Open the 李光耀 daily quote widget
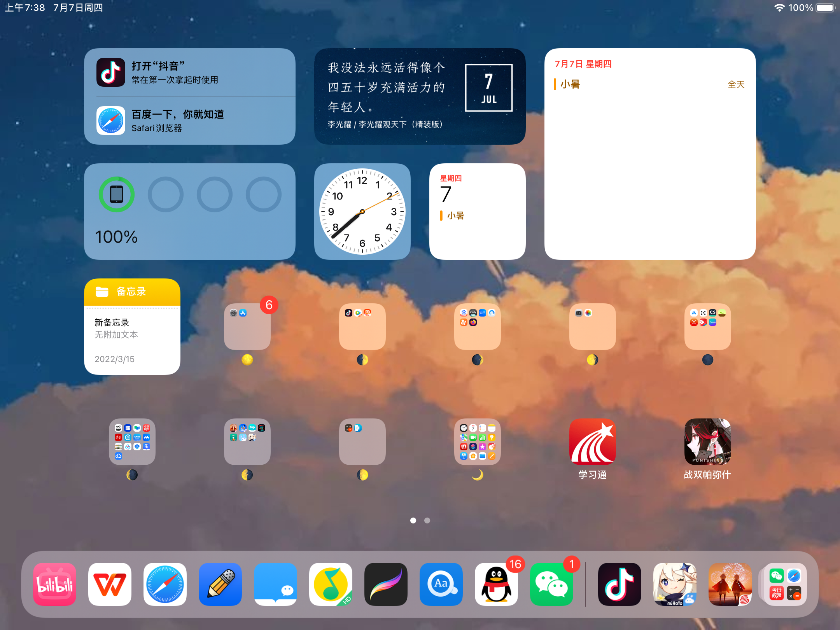 (420, 96)
